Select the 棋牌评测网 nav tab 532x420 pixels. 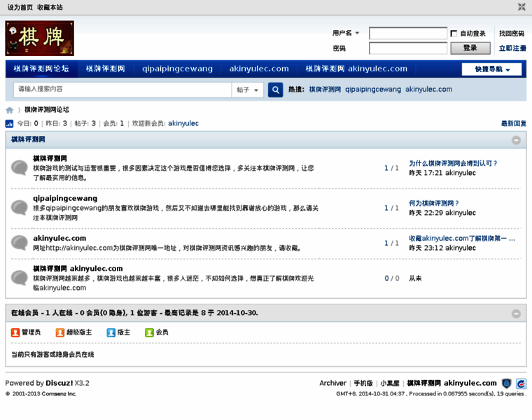[x=106, y=69]
